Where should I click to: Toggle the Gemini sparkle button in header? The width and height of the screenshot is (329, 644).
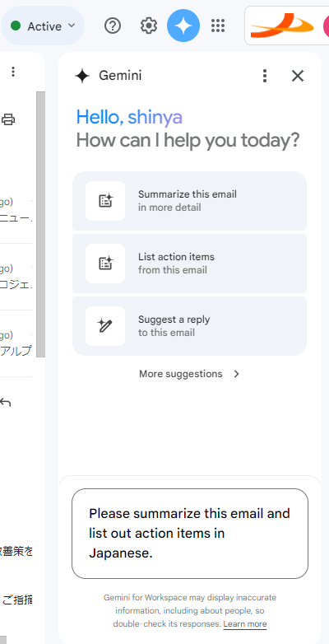click(x=183, y=26)
